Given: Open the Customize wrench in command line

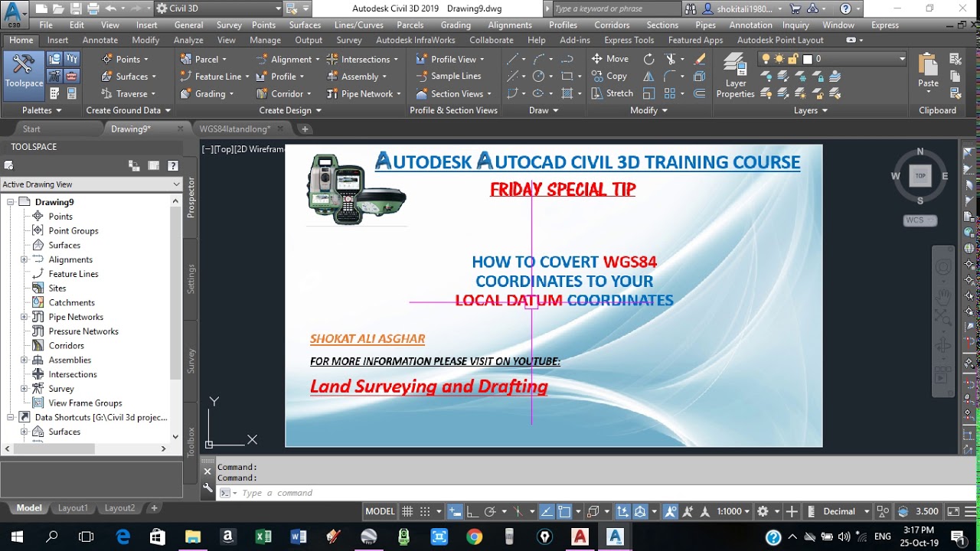Looking at the screenshot, I should click(x=207, y=487).
